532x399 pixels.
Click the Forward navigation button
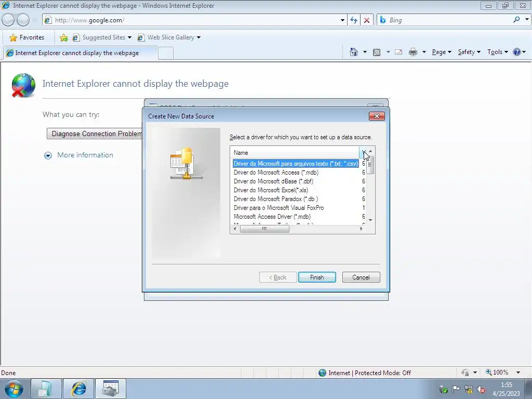pyautogui.click(x=23, y=20)
